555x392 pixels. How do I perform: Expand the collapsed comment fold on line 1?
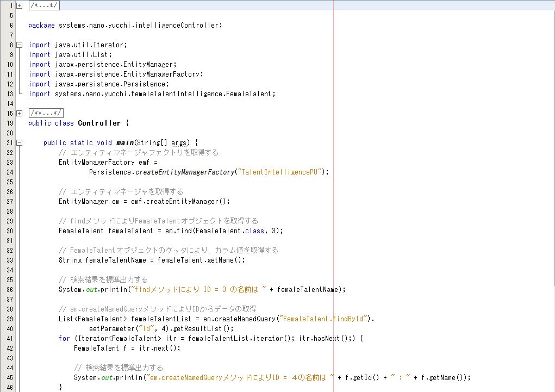click(20, 5)
